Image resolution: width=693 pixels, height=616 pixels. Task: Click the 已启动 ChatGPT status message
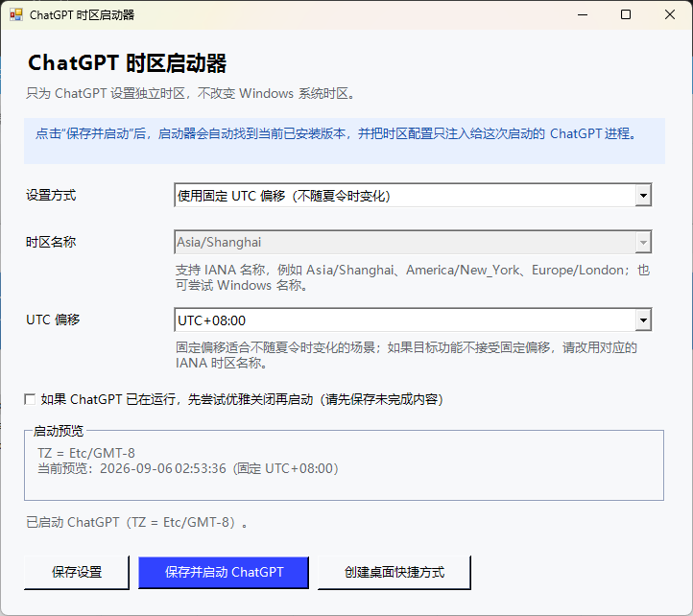(x=137, y=523)
